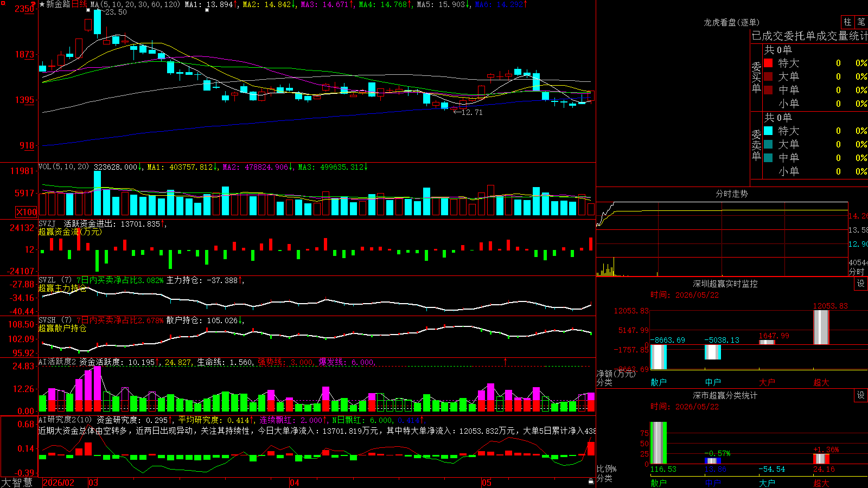This screenshot has height=488, width=868.
Task: Click the 超大 label under 深市超赢分类统计
Action: click(821, 483)
